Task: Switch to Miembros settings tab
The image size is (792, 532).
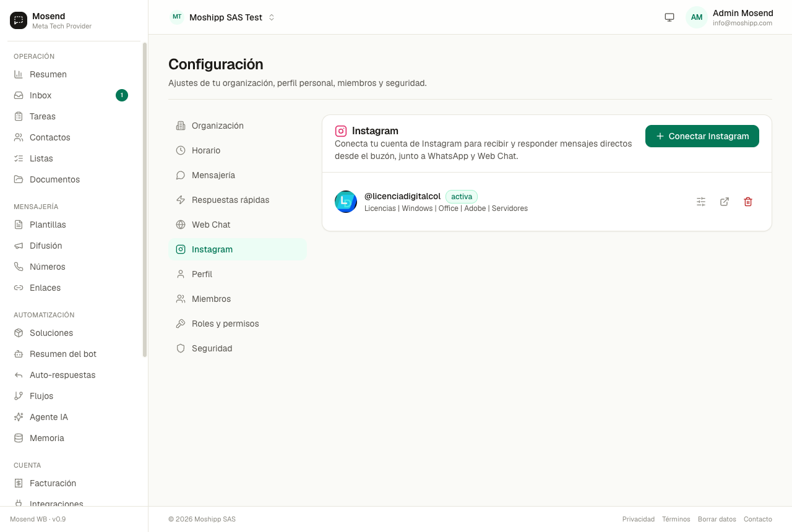Action: tap(238, 299)
